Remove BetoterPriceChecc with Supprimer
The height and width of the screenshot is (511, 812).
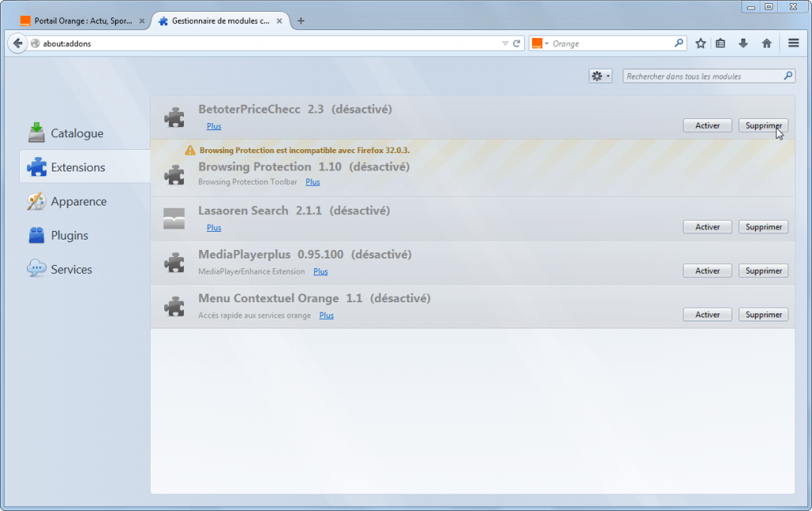[x=764, y=125]
